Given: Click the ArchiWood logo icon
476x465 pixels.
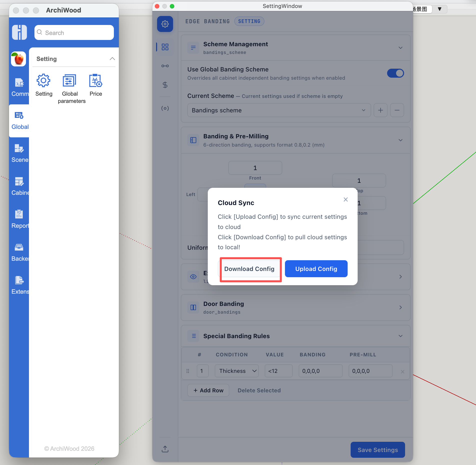Looking at the screenshot, I should (19, 32).
